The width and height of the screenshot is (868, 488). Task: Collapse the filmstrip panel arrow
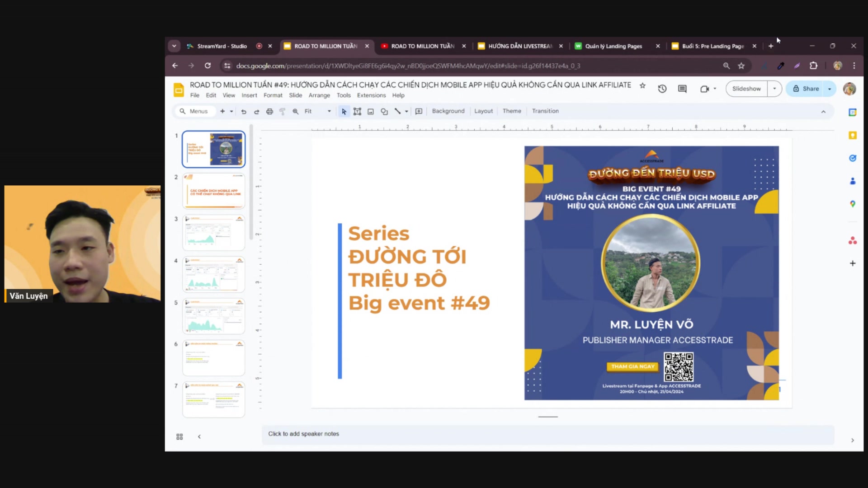[x=199, y=436]
